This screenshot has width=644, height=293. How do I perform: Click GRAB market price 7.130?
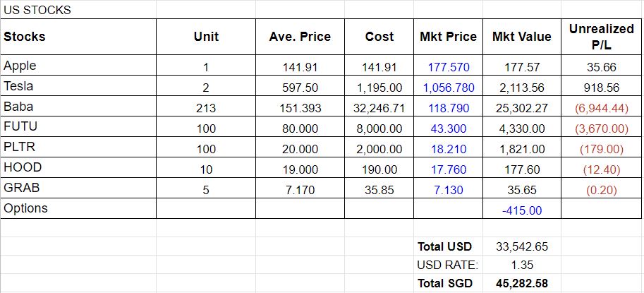pos(448,190)
